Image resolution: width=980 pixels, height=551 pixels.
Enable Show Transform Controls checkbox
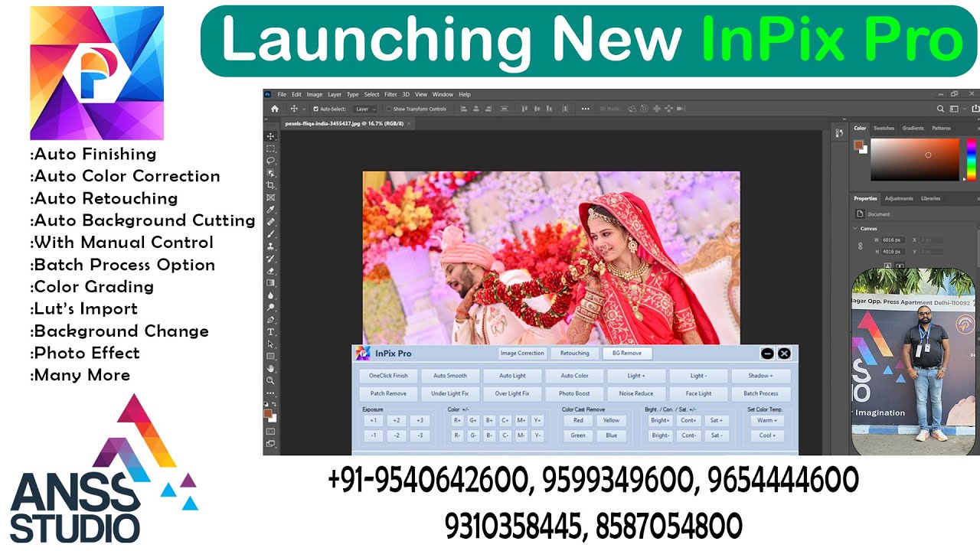pos(389,109)
